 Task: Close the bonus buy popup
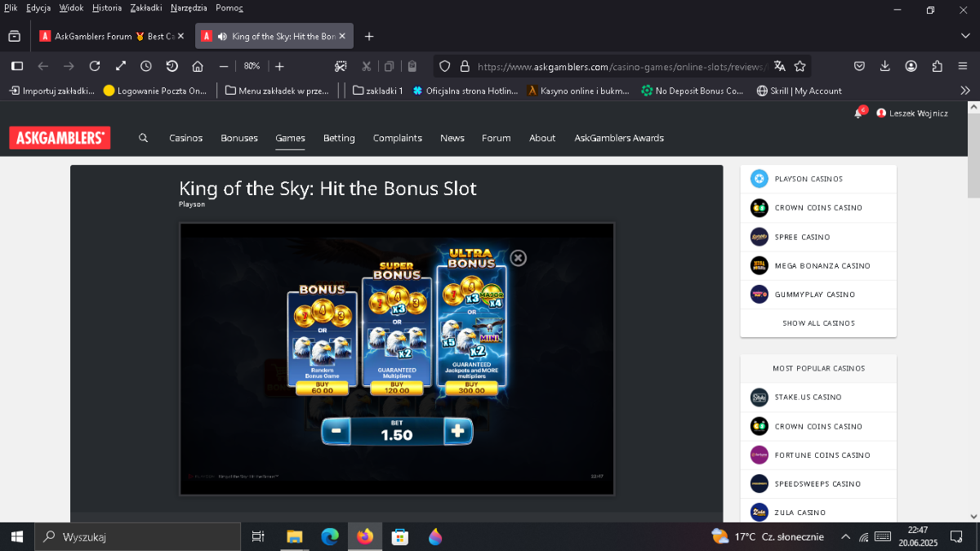[x=518, y=258]
